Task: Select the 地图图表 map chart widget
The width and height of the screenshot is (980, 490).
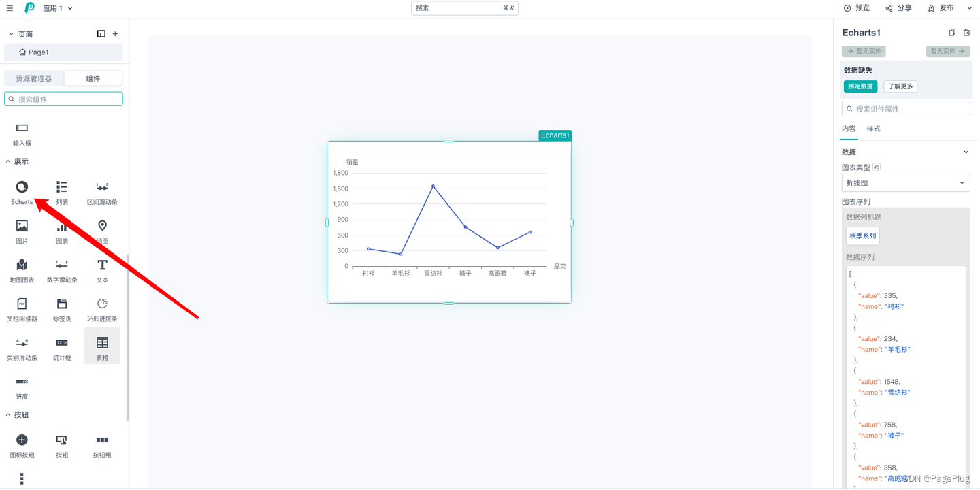Action: click(x=22, y=270)
